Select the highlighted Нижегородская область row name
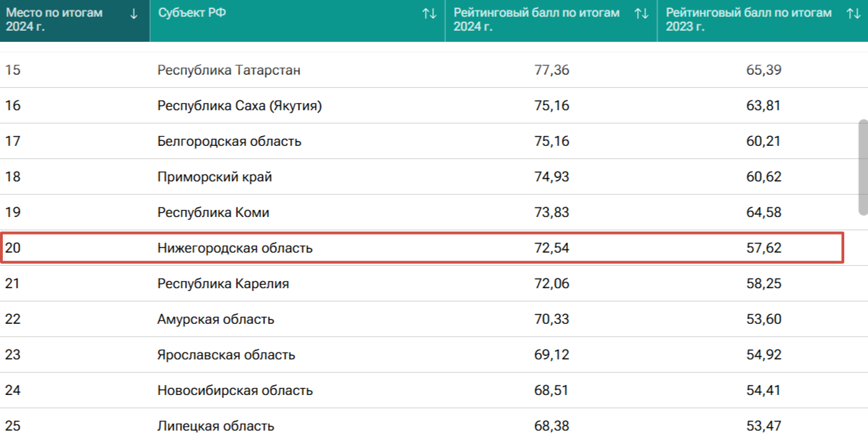868x439 pixels. pyautogui.click(x=234, y=248)
